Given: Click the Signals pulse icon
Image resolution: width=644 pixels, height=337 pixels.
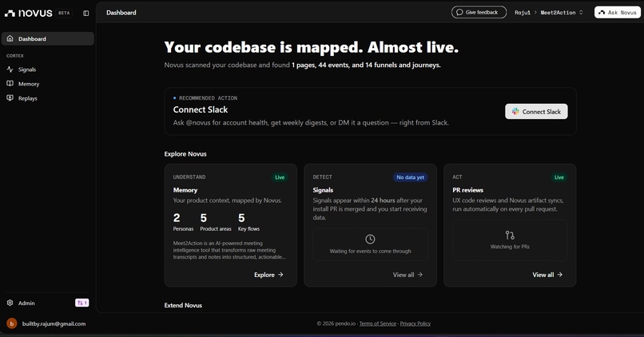Looking at the screenshot, I should click(x=10, y=69).
